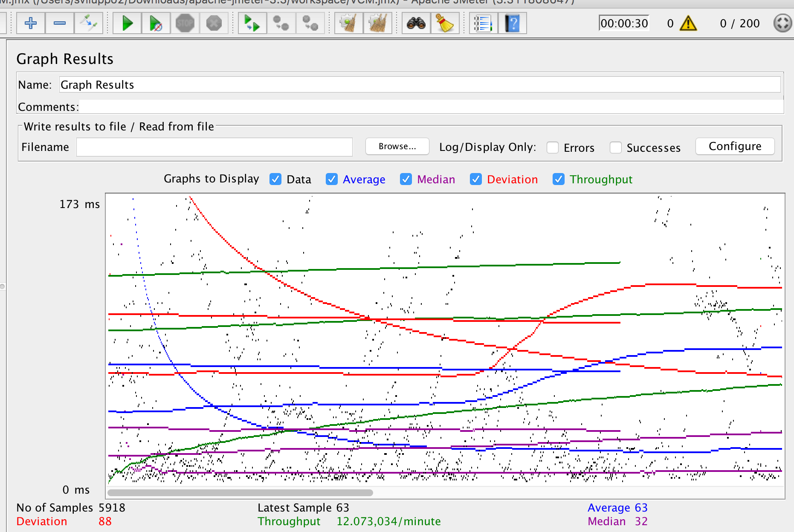
Task: Click the Toggle arrows icon in toolbar
Action: [89, 23]
